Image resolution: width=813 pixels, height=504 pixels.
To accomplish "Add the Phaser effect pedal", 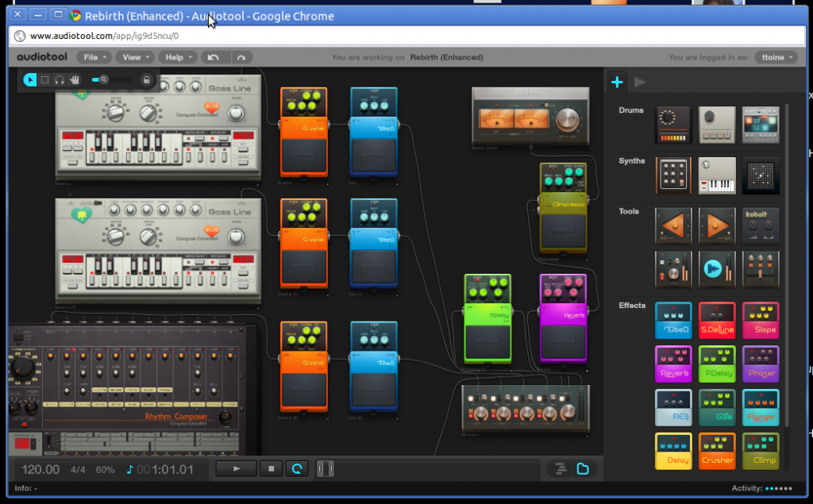I will tap(760, 364).
